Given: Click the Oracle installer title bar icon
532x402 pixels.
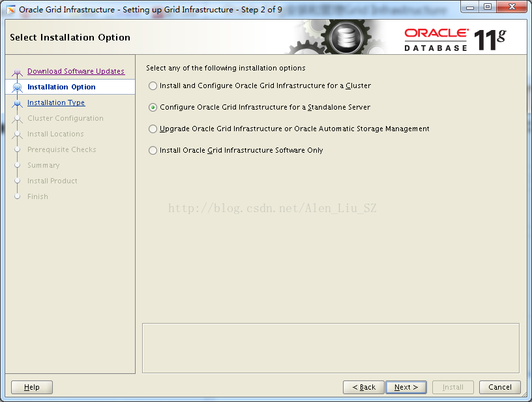Looking at the screenshot, I should point(11,10).
